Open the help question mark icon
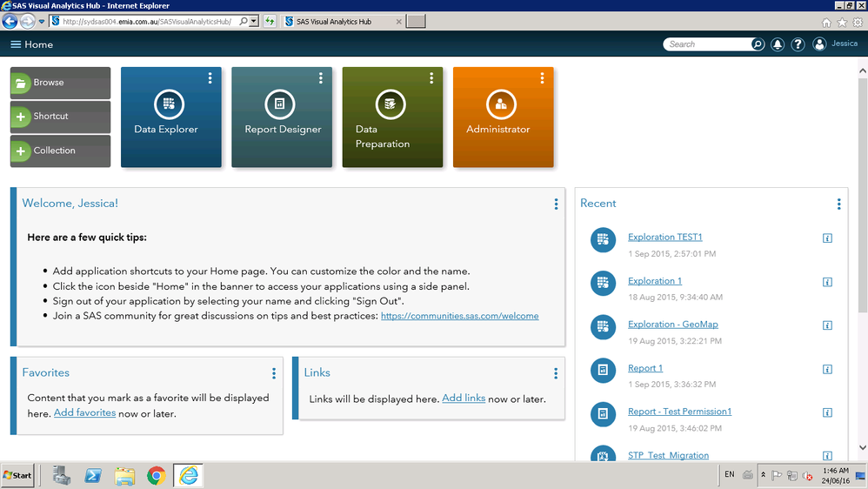Screen dimensions: 868x489 click(x=798, y=44)
